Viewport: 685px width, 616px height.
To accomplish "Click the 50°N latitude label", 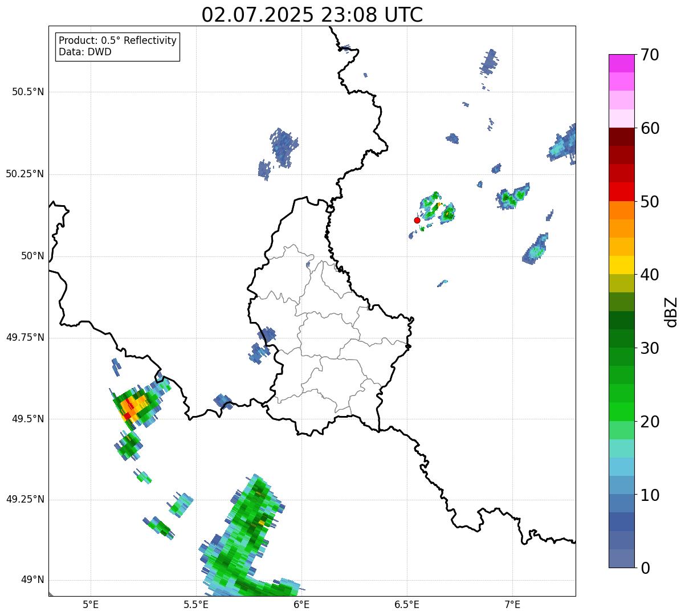I will (32, 256).
